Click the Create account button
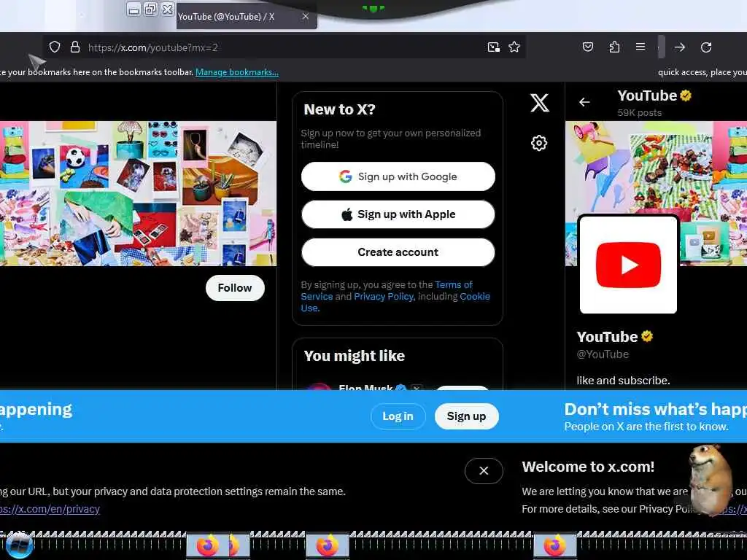The height and width of the screenshot is (560, 747). point(398,252)
